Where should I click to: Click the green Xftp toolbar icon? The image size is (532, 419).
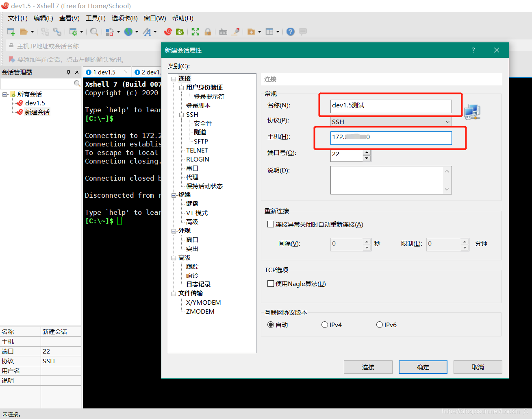point(180,32)
